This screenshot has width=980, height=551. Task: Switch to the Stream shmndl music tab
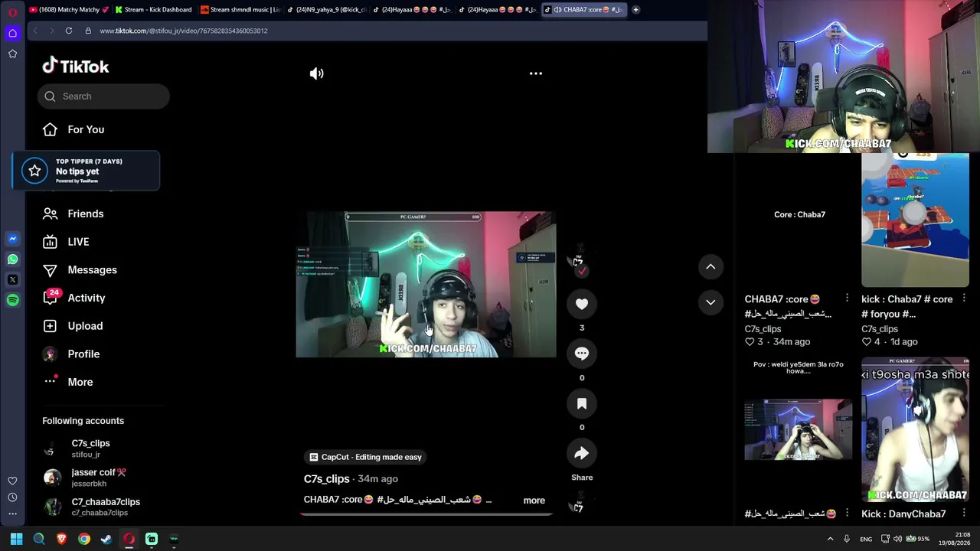click(240, 10)
